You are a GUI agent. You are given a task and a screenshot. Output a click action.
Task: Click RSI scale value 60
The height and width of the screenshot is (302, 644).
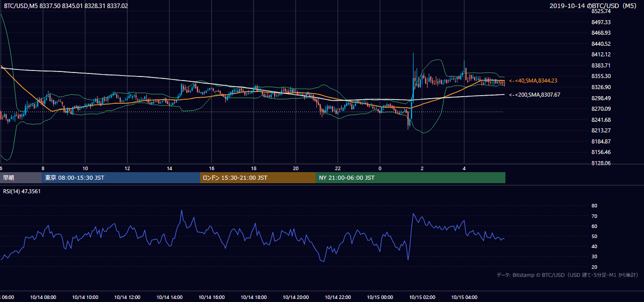coord(595,226)
